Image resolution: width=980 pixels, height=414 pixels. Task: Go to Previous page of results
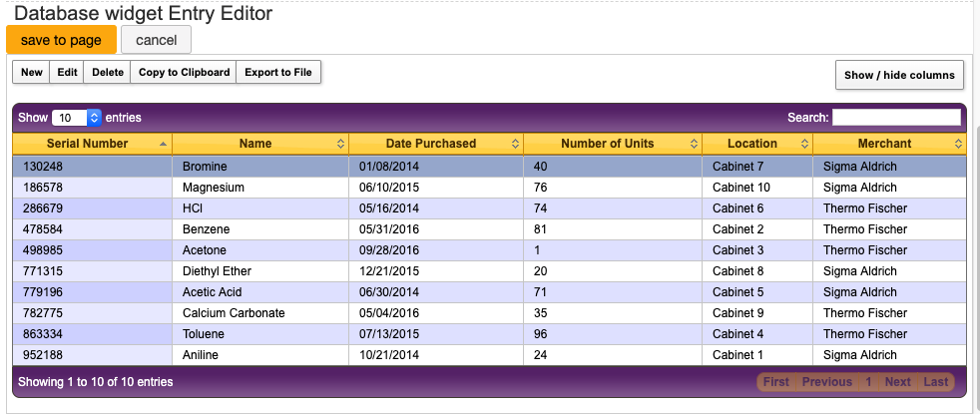coord(827,381)
